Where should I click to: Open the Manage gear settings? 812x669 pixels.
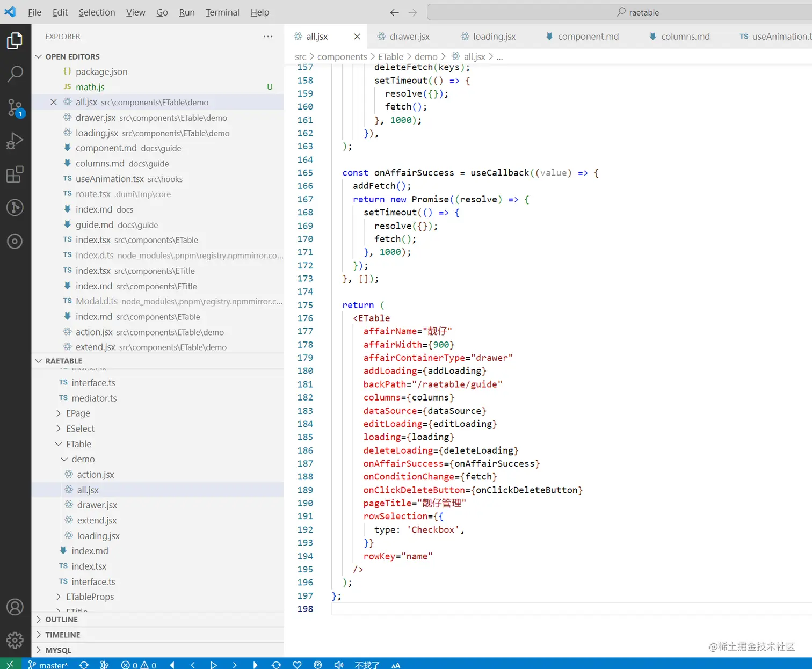coord(15,640)
